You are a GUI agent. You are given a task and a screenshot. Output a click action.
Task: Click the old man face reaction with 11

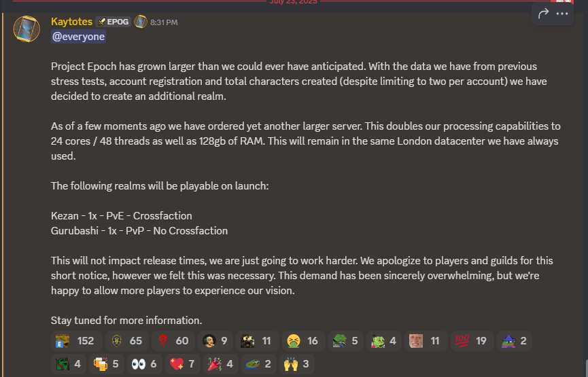point(426,340)
